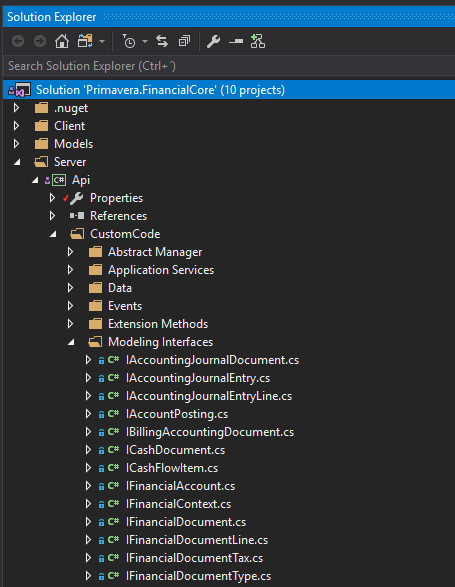Click the CustomCode folder icon
This screenshot has height=587, width=455.
77,234
